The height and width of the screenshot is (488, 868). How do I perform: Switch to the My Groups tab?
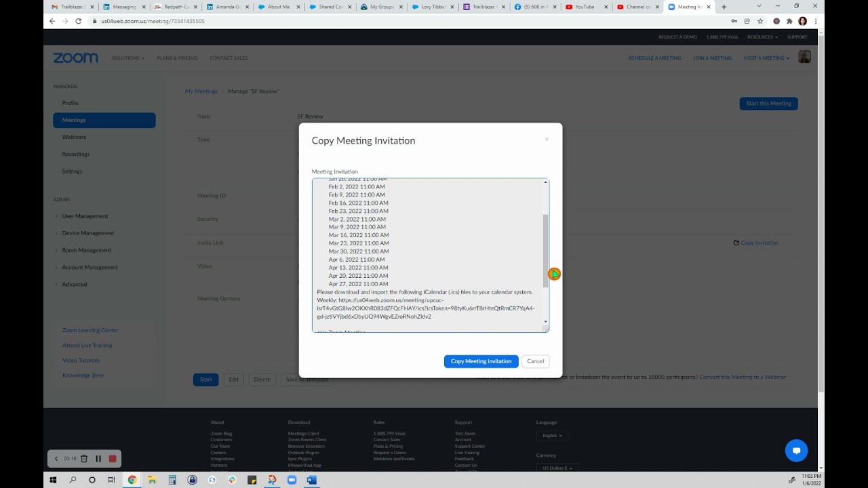tap(382, 7)
